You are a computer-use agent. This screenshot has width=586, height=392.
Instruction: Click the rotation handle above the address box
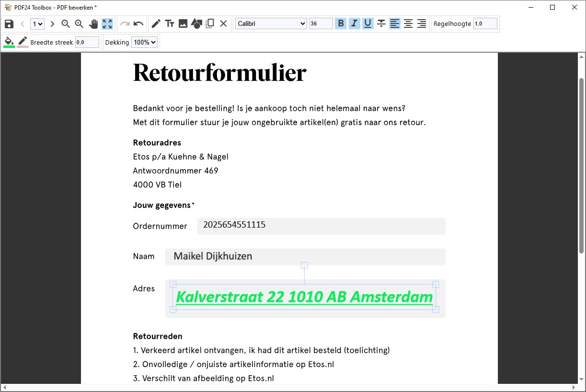304,265
